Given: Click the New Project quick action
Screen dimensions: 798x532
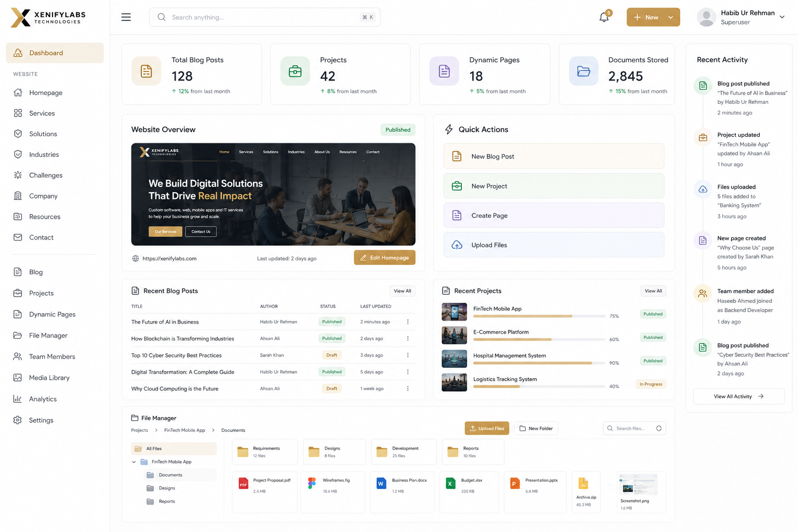Looking at the screenshot, I should click(554, 185).
